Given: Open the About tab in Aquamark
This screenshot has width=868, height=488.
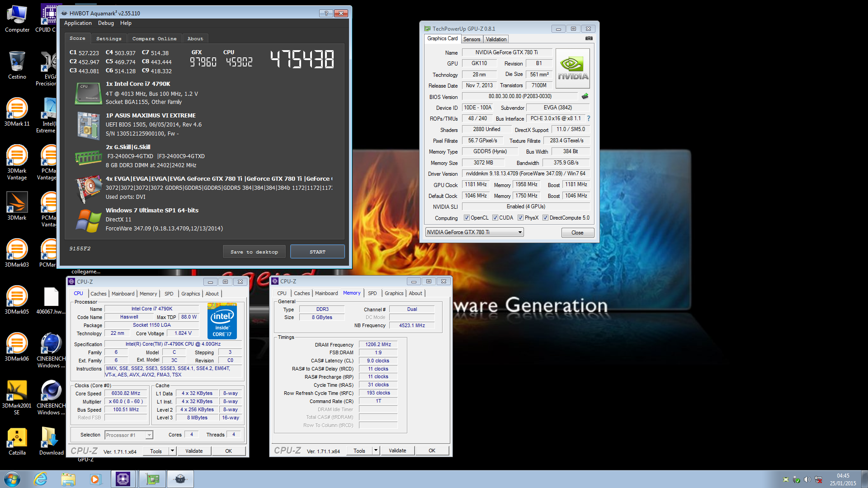Looking at the screenshot, I should click(x=195, y=39).
